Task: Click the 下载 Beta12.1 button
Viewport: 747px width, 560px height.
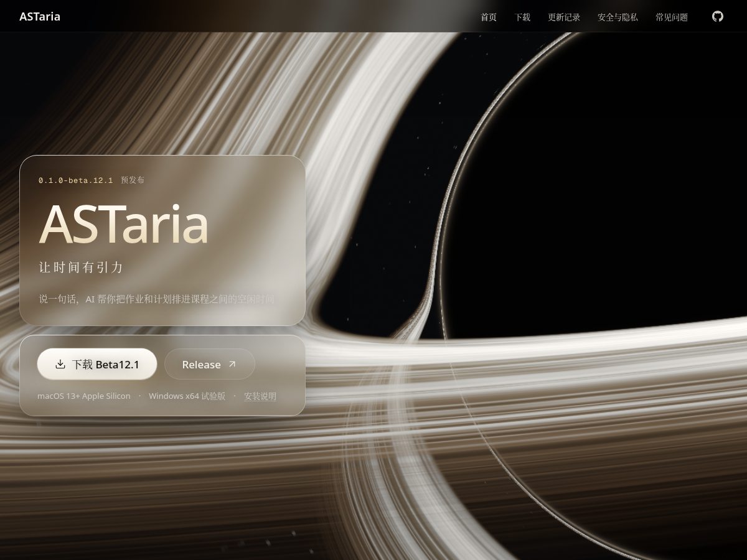Action: [97, 364]
